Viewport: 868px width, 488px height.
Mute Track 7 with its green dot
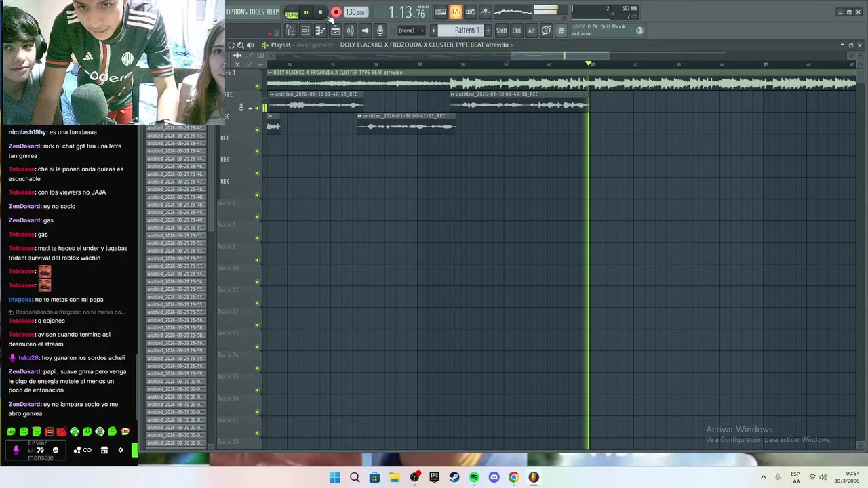[x=257, y=217]
